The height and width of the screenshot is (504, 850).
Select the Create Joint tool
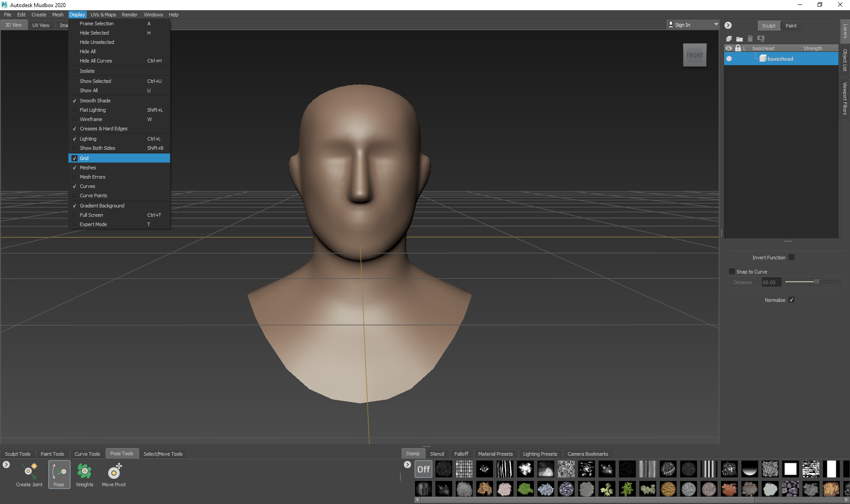29,474
